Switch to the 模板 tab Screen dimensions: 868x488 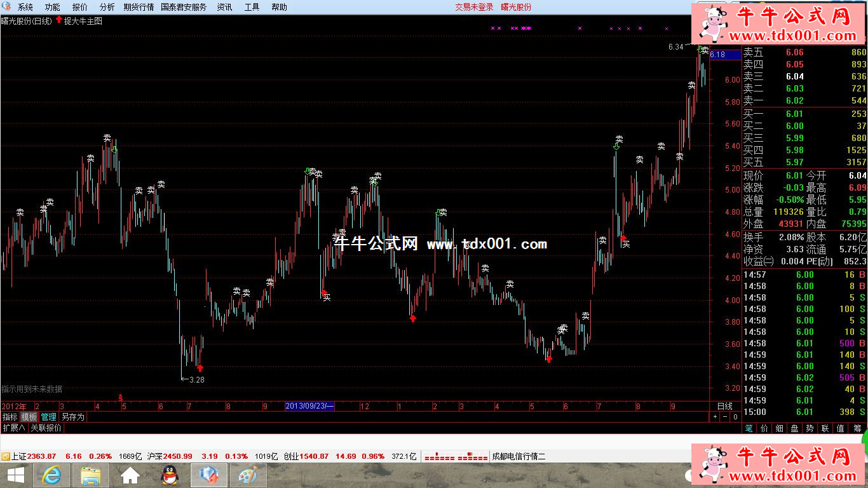pyautogui.click(x=29, y=417)
